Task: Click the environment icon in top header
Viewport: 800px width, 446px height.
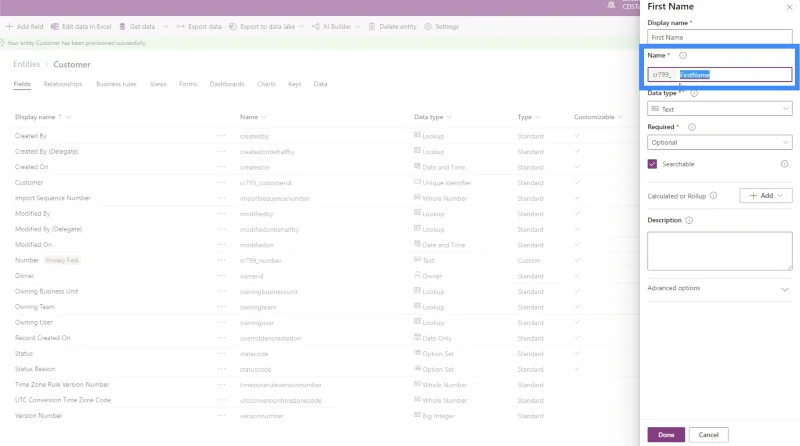Action: pos(611,5)
